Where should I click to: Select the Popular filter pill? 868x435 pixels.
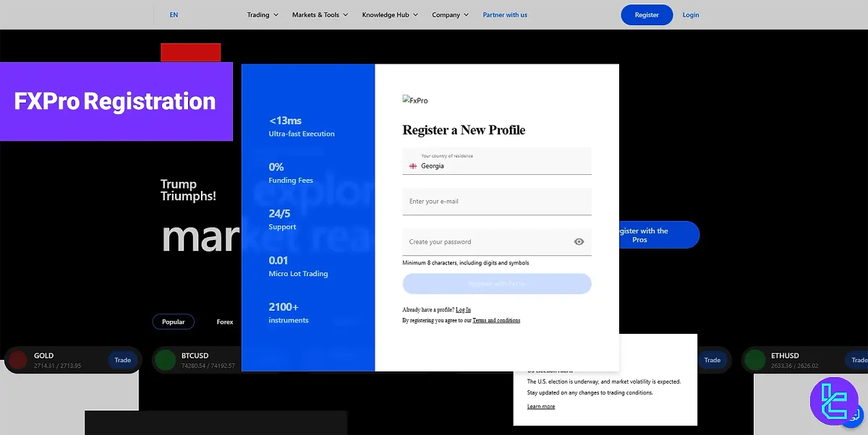pyautogui.click(x=174, y=322)
